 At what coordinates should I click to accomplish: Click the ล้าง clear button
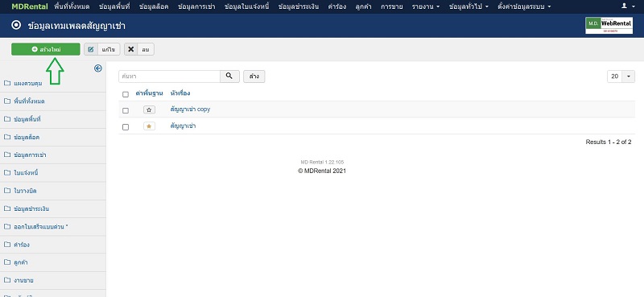click(x=254, y=76)
